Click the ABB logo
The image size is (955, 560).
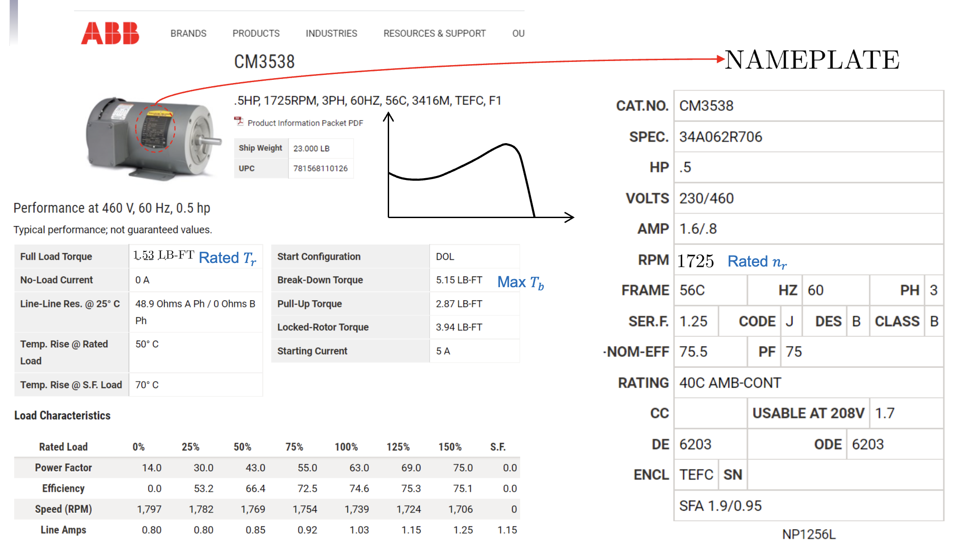pyautogui.click(x=110, y=33)
